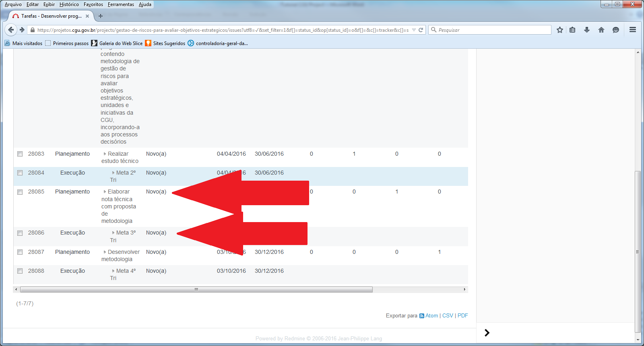Screen dimensions: 644x346
Task: Click the horizontal scrollbar of the table
Action: (x=196, y=290)
